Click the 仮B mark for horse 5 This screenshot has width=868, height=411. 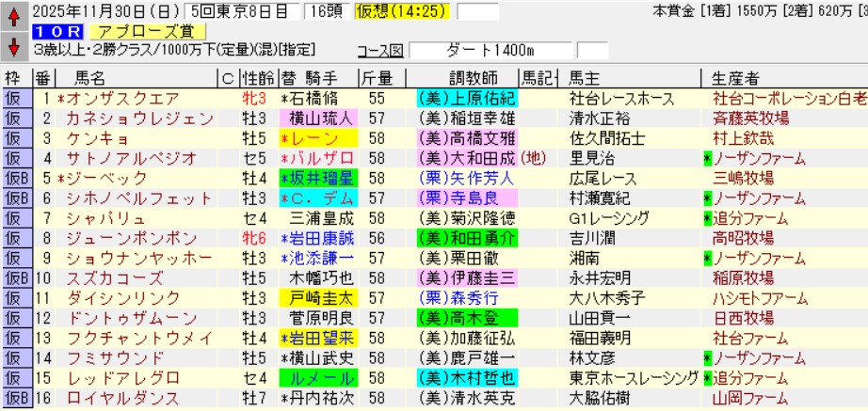(16, 177)
